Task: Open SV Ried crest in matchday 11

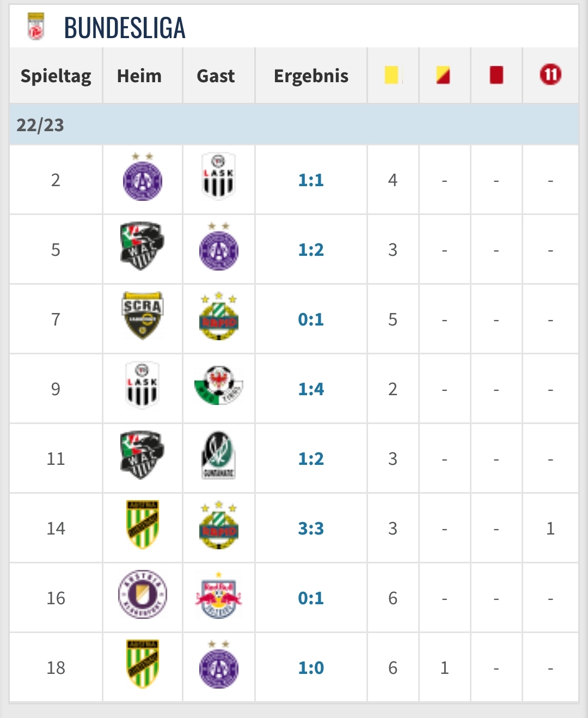Action: click(x=218, y=455)
